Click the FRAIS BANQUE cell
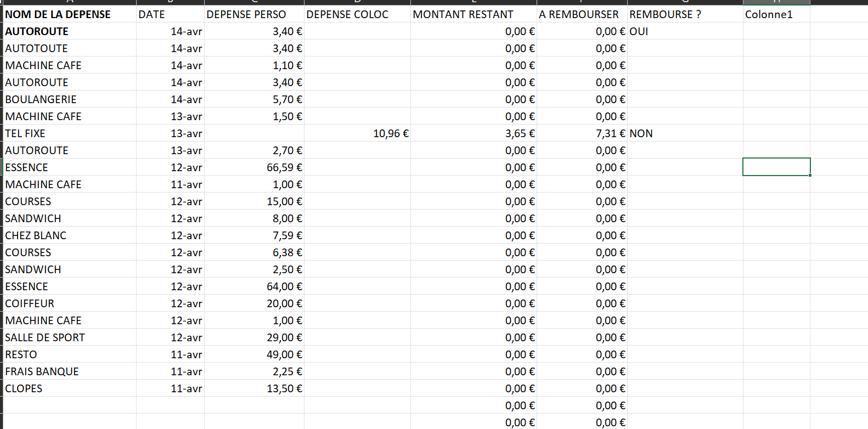The image size is (868, 429). pos(70,371)
